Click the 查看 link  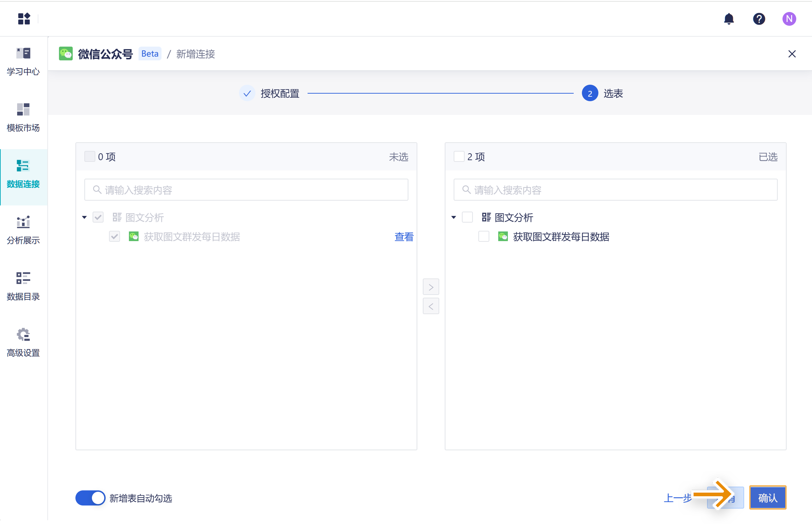pos(404,237)
